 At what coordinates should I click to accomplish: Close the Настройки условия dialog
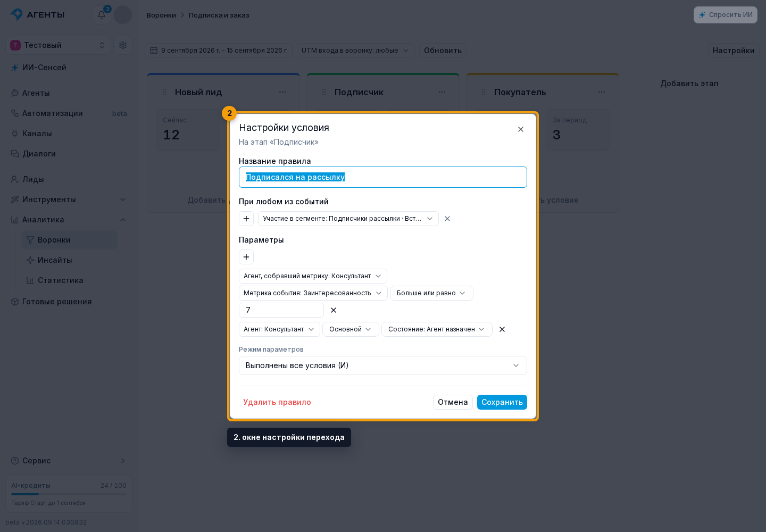pos(521,129)
